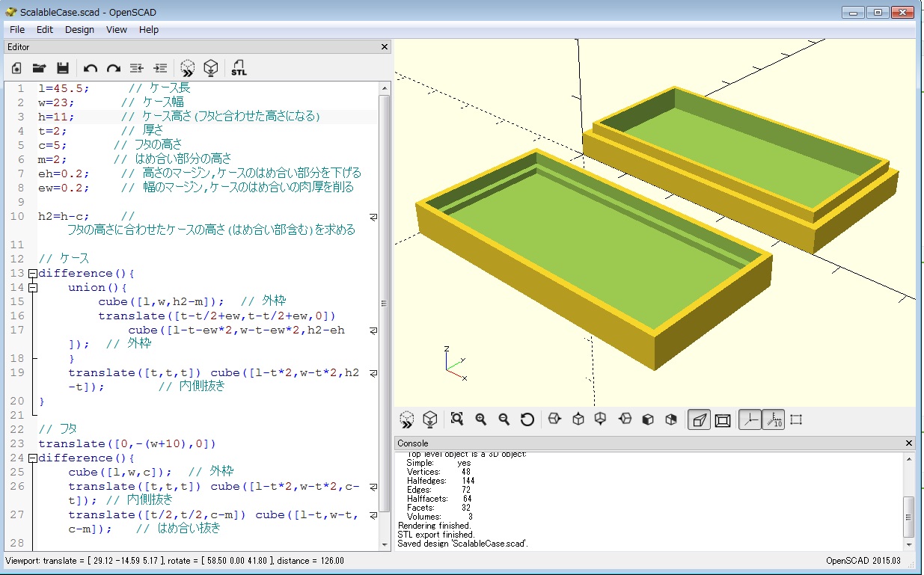
Task: Click Preview in the editor toolbar
Action: (x=188, y=68)
